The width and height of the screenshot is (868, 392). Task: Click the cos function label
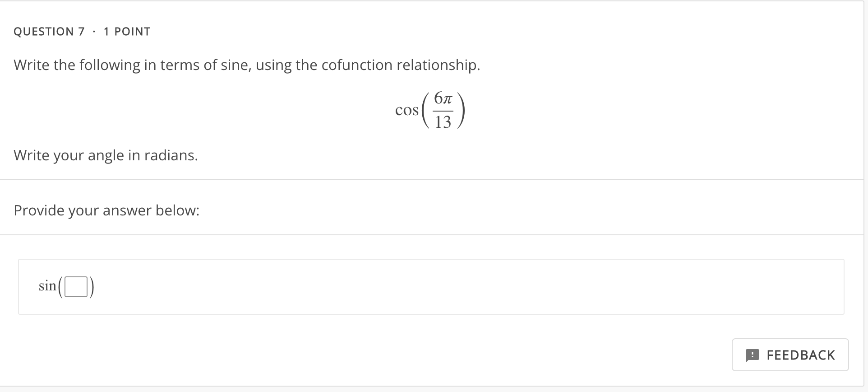[406, 110]
